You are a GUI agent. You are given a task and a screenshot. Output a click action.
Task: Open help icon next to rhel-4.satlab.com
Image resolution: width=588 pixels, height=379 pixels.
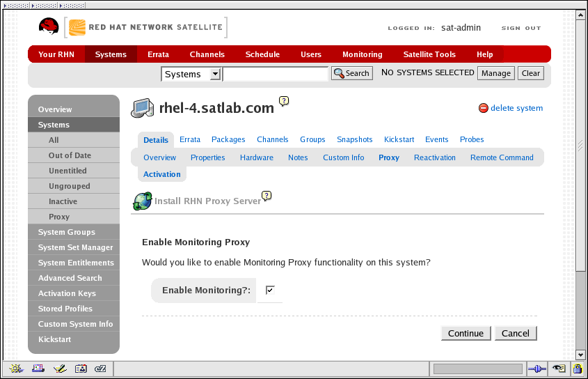coord(284,101)
